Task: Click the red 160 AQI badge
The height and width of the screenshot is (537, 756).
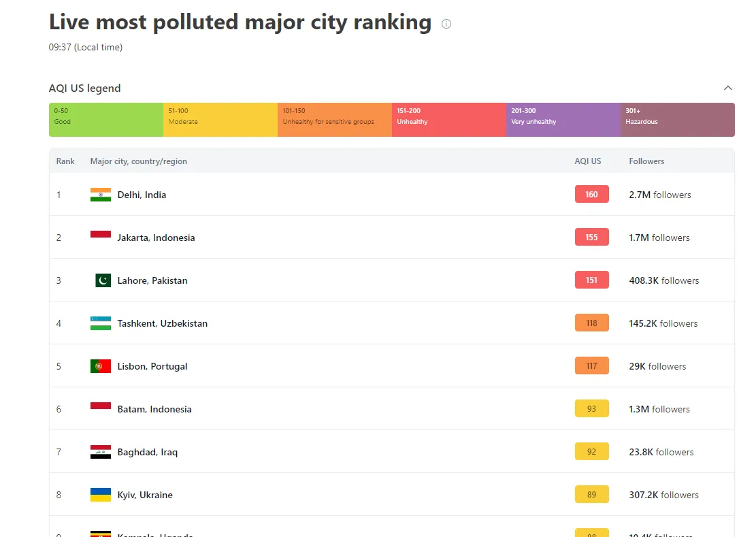Action: click(591, 195)
